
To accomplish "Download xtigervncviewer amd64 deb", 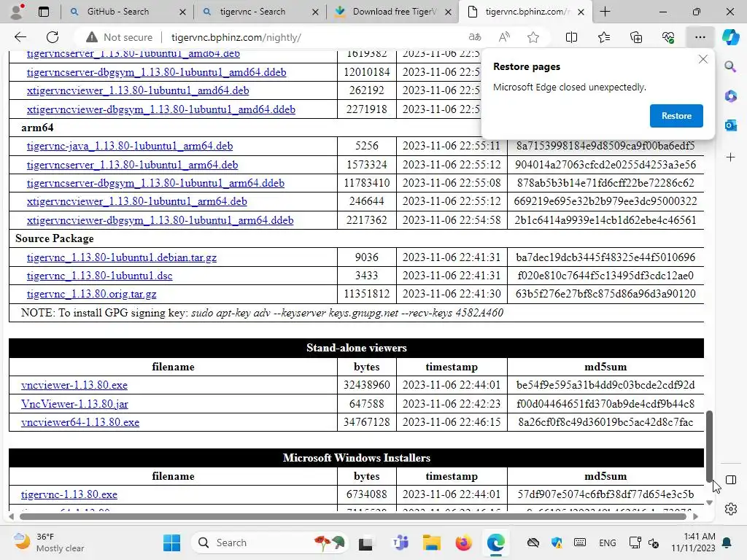I will pos(138,90).
